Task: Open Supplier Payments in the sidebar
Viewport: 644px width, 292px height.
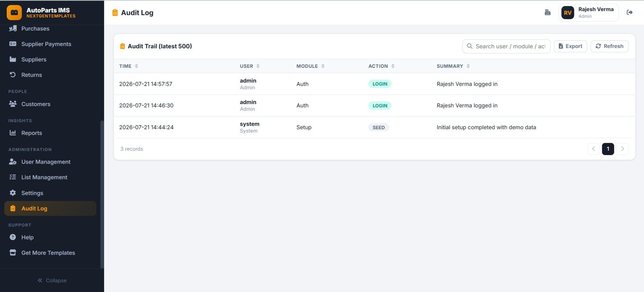Action: [x=50, y=44]
